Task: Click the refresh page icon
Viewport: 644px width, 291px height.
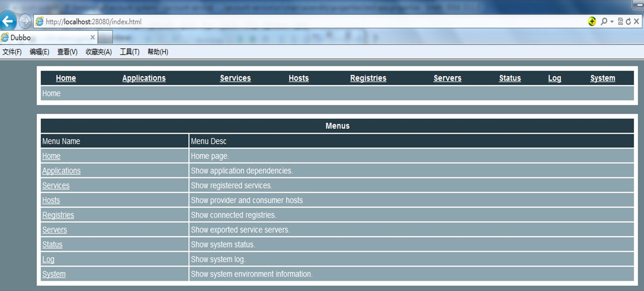Action: 628,21
